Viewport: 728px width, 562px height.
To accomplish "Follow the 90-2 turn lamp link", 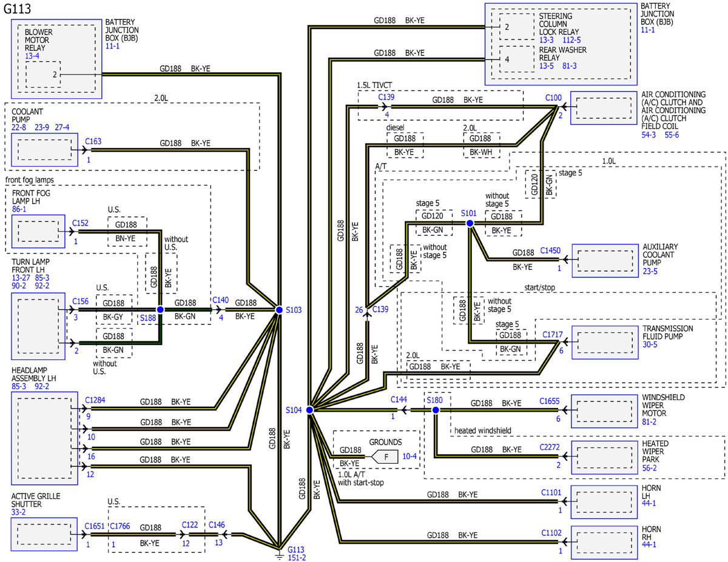I will tap(19, 284).
